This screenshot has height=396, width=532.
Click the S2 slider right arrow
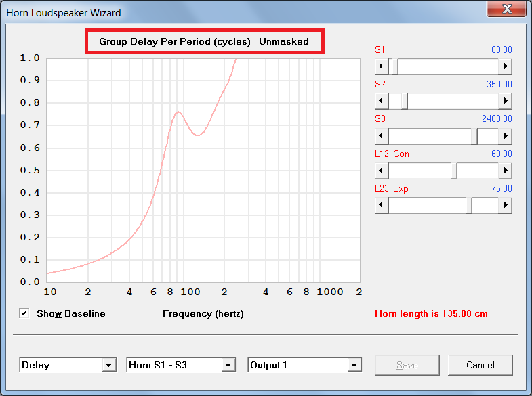point(505,101)
